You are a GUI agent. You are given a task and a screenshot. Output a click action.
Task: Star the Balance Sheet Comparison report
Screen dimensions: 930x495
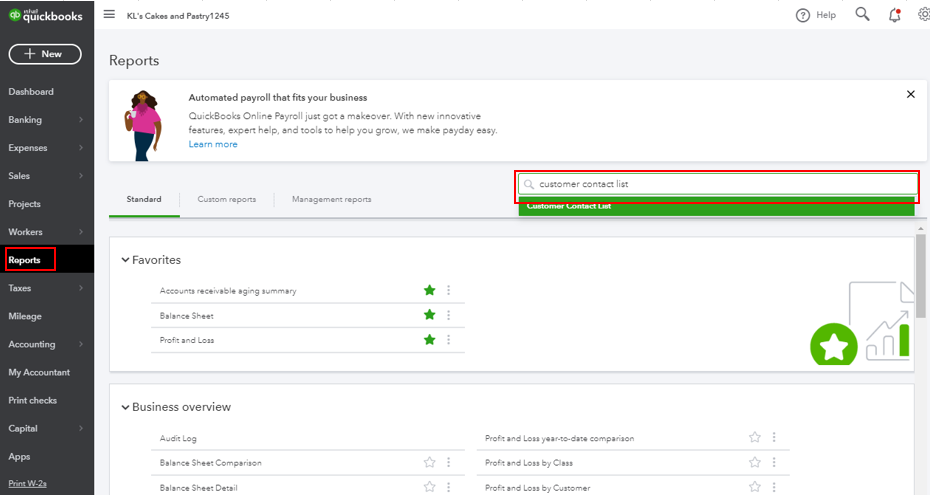[430, 463]
